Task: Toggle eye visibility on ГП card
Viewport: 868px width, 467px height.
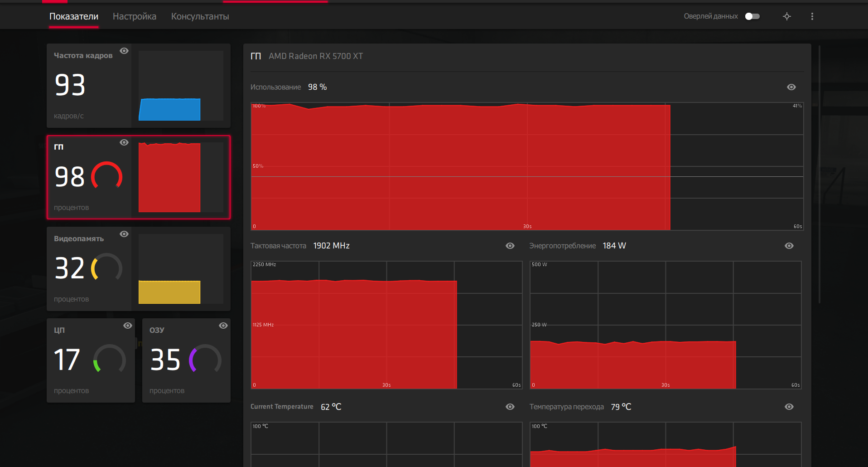Action: [124, 142]
